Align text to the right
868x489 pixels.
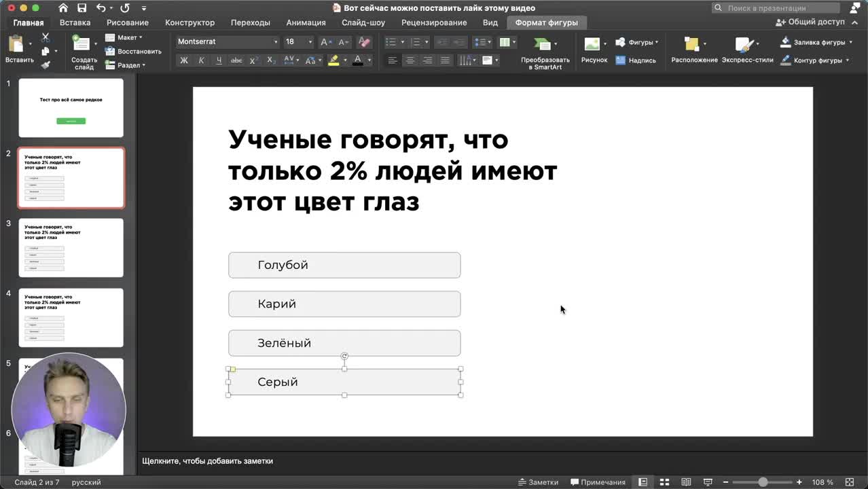(x=428, y=60)
